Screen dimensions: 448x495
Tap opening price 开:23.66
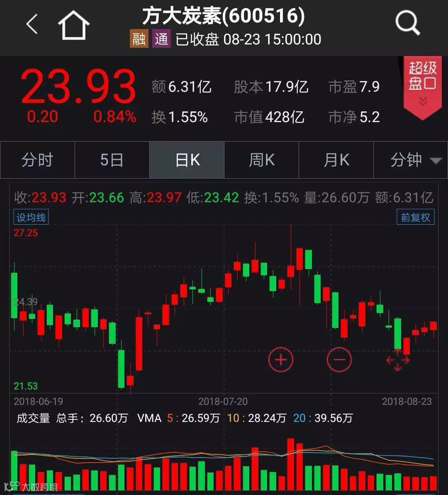click(x=98, y=198)
